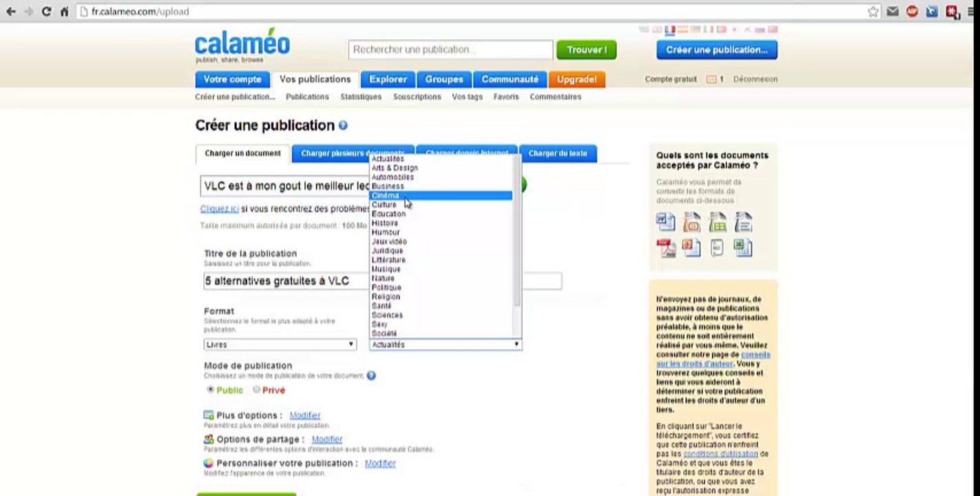Viewport: 980px width, 496px height.
Task: Click in the Rechercher une publication search field
Action: tap(451, 50)
